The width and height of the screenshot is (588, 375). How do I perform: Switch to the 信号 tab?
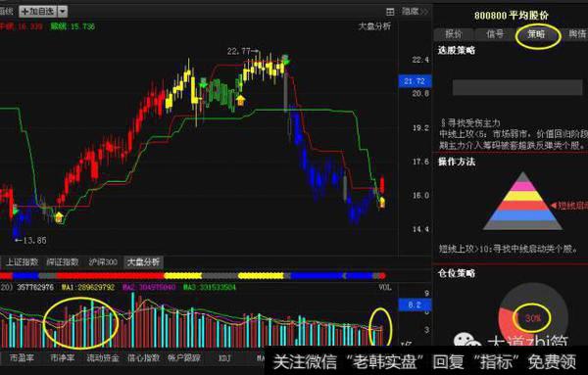pyautogui.click(x=495, y=34)
